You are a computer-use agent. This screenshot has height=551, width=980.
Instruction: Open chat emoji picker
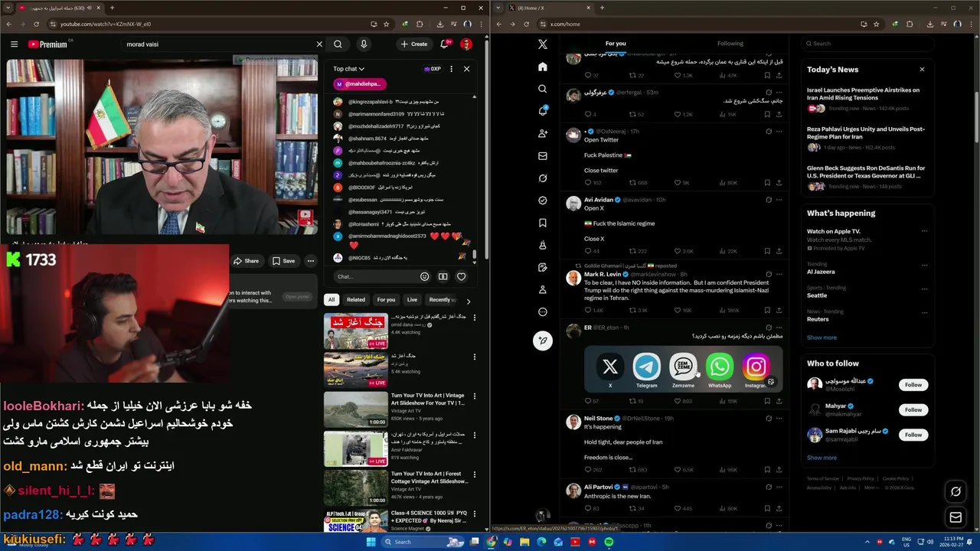tap(425, 276)
